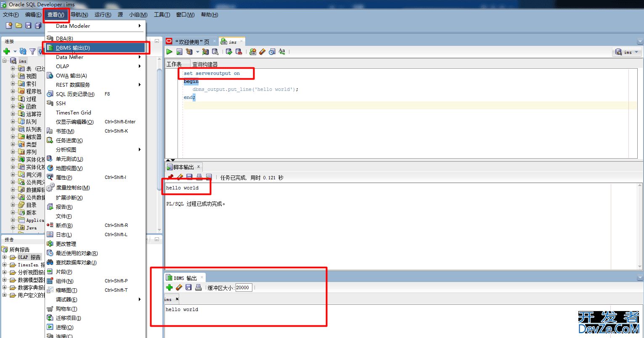644x338 pixels.
Task: Enable DBMS output with green plus icon
Action: pos(169,287)
